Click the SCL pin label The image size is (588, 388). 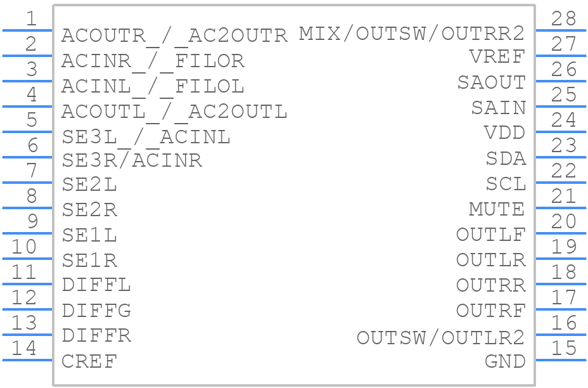(506, 184)
